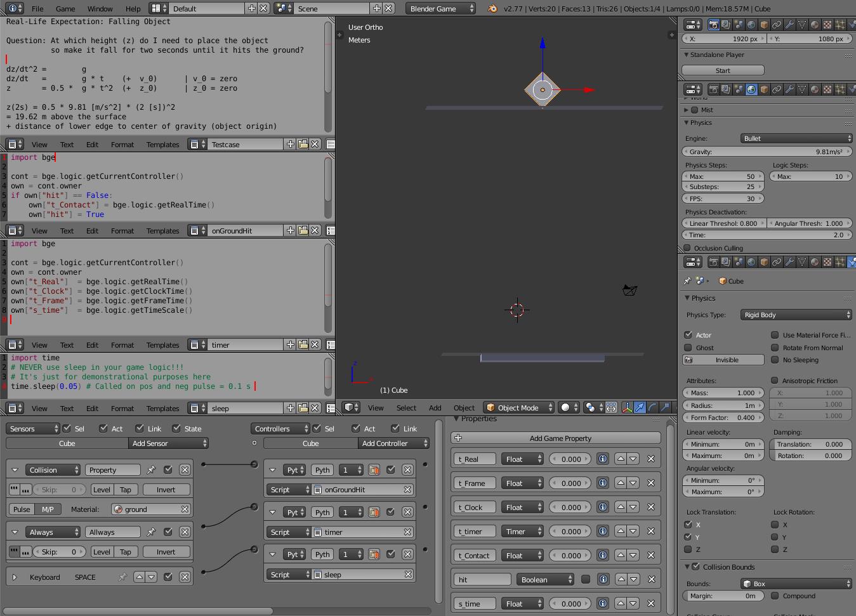Click the Gravity value field
This screenshot has width=856, height=616.
[x=767, y=152]
